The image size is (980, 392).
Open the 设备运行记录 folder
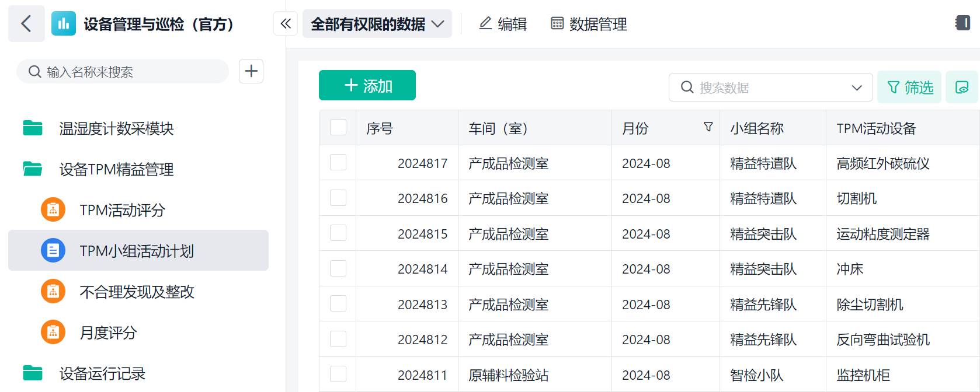tap(102, 373)
